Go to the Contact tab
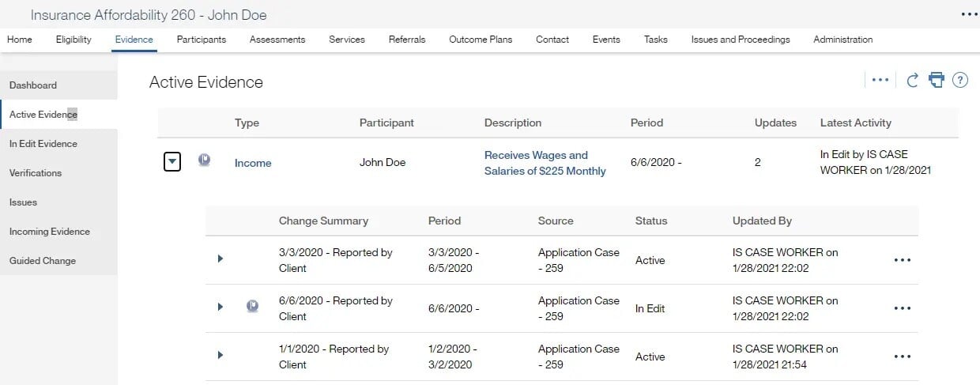 (552, 40)
